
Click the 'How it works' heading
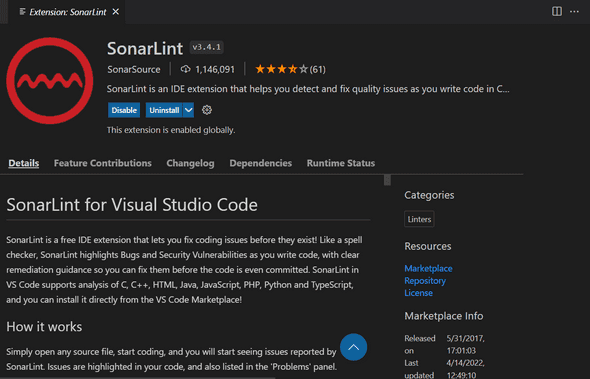pyautogui.click(x=44, y=327)
